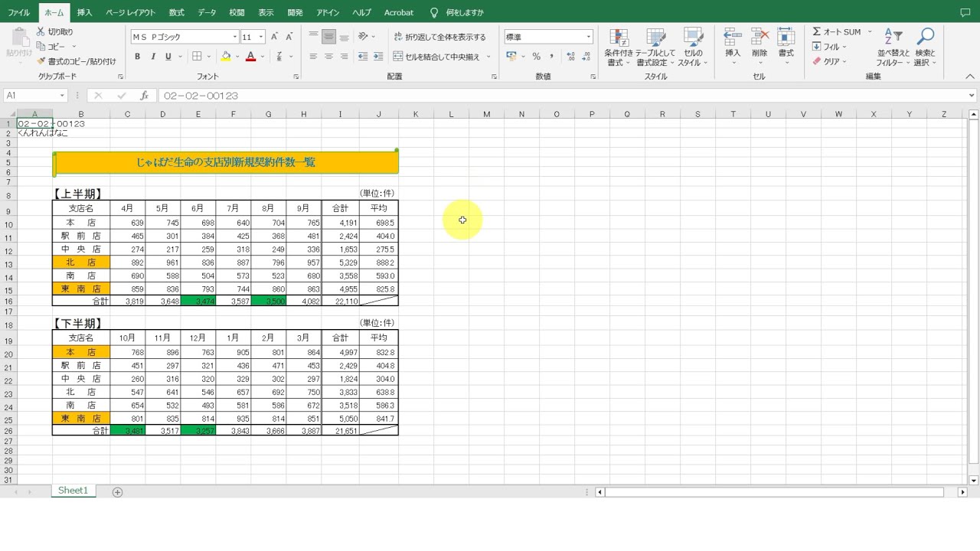This screenshot has height=551, width=980.
Task: Toggle middle vertical alignment
Action: [x=328, y=37]
